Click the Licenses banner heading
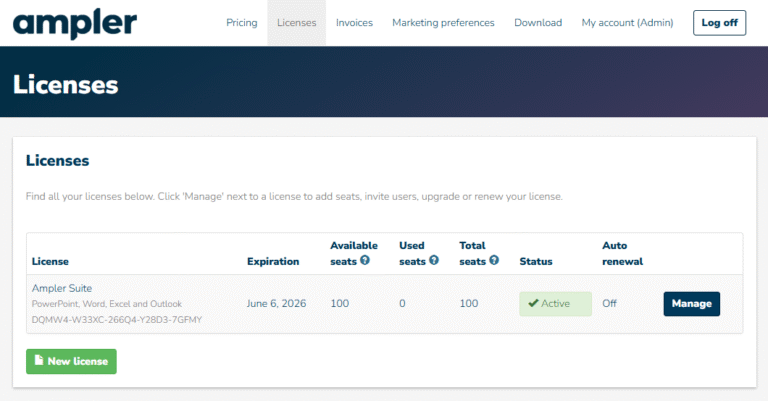 click(66, 85)
